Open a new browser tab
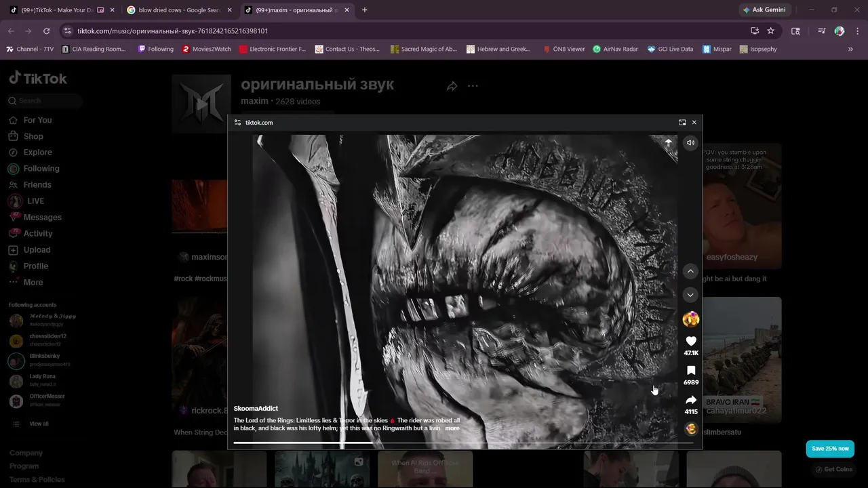 click(364, 10)
